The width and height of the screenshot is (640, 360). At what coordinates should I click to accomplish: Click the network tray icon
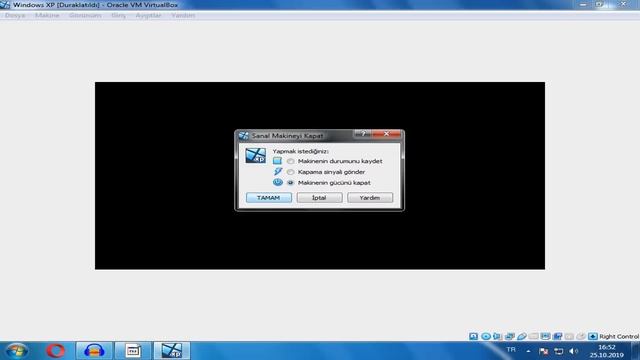click(558, 351)
